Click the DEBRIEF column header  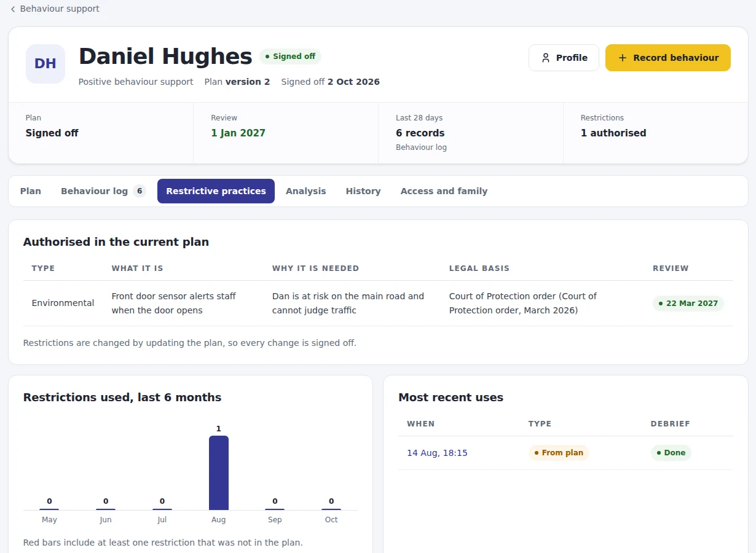tap(671, 424)
